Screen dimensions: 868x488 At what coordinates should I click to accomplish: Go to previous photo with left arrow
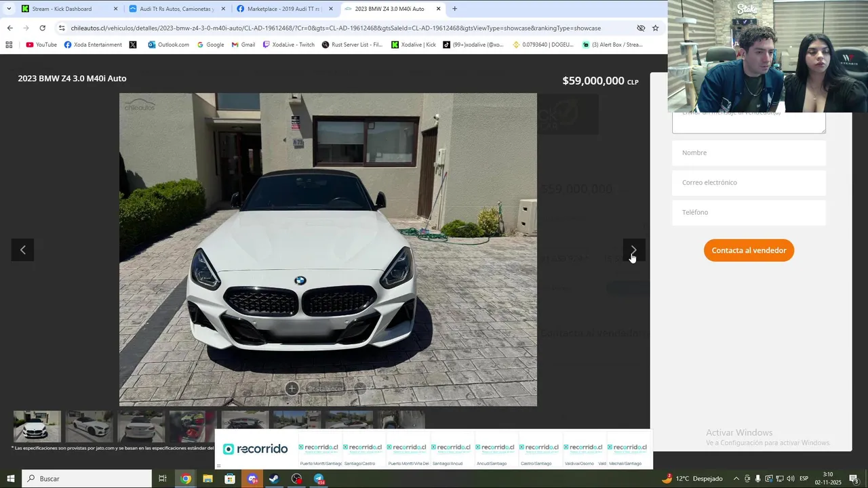point(22,250)
